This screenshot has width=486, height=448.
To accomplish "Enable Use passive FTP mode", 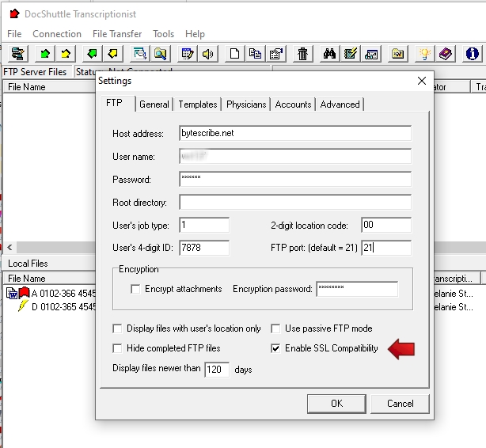I will click(x=275, y=328).
